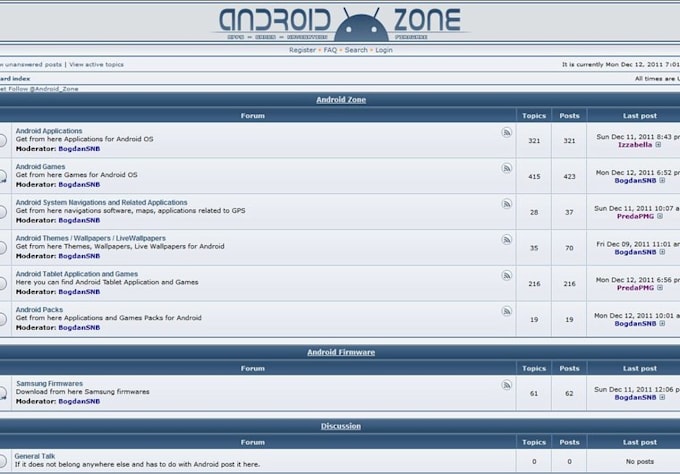
Task: Click the Android Themes forum status icon
Action: point(3,248)
